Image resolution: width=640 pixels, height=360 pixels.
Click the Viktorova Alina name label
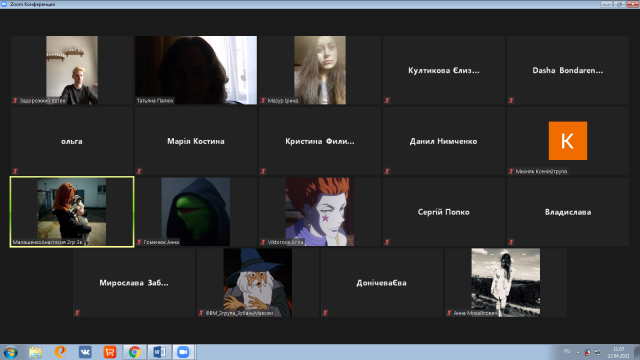285,242
